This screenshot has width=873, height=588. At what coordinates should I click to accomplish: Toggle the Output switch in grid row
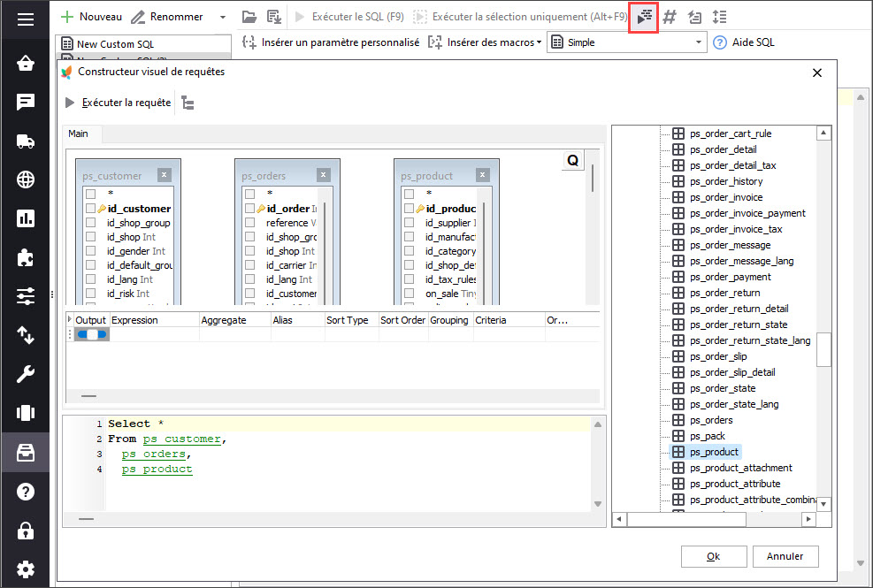[92, 334]
